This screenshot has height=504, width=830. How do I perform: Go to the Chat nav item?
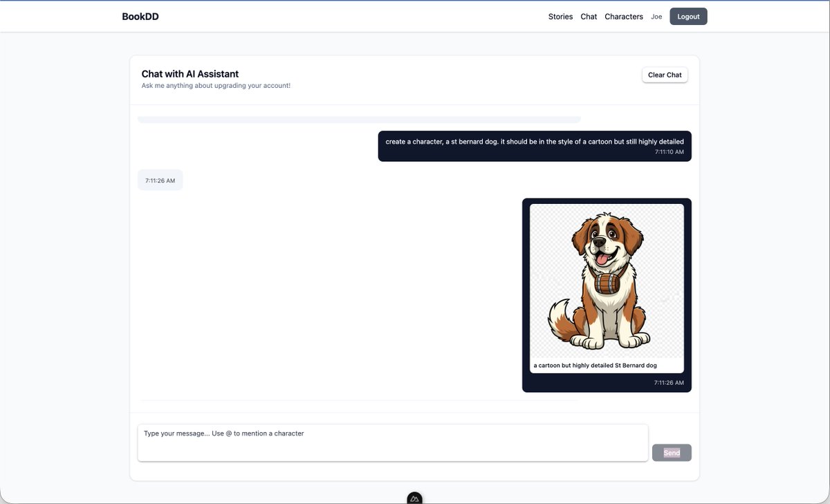pos(589,17)
